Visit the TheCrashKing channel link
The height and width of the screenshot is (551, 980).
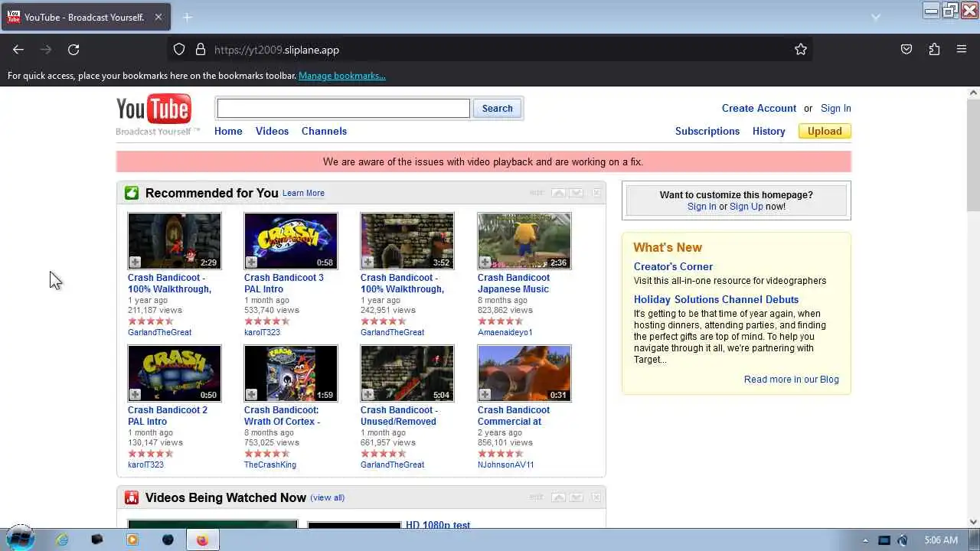(269, 465)
